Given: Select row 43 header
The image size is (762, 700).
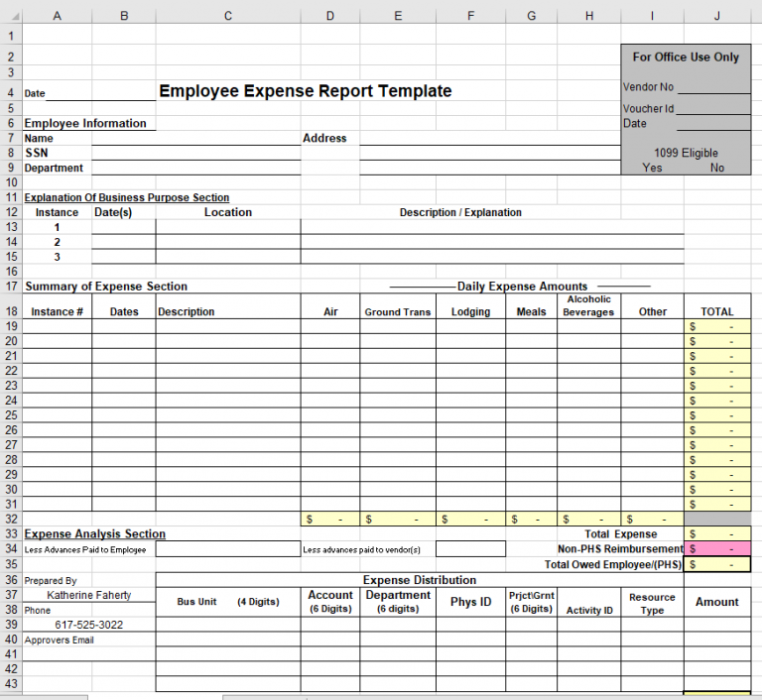Looking at the screenshot, I should (x=11, y=684).
